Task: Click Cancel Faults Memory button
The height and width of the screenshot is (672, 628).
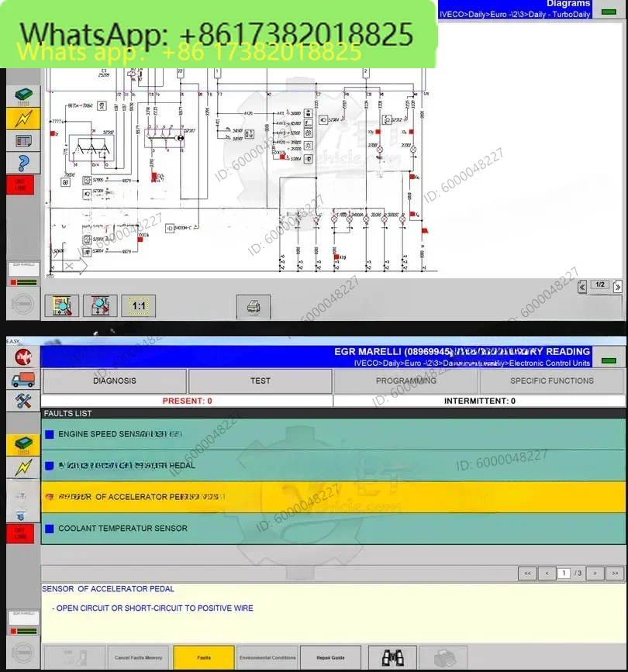Action: pyautogui.click(x=138, y=657)
